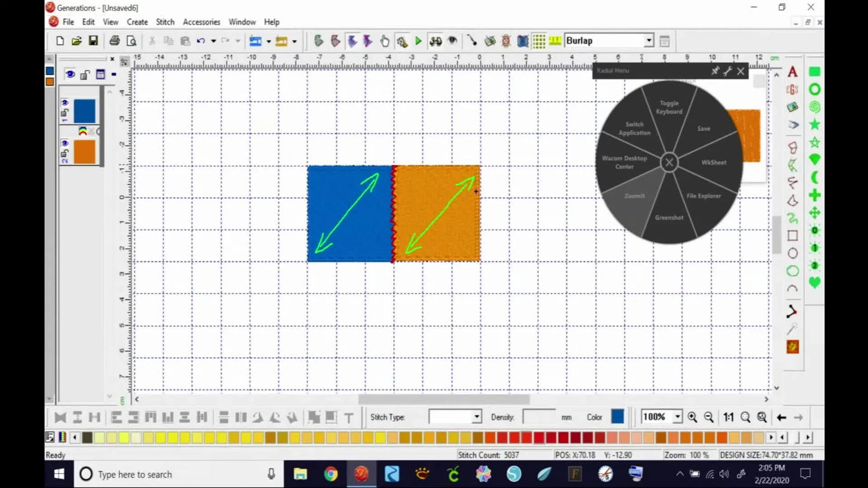This screenshot has height=488, width=868.
Task: Hide the blue square layer with its eye toggle
Action: 66,102
